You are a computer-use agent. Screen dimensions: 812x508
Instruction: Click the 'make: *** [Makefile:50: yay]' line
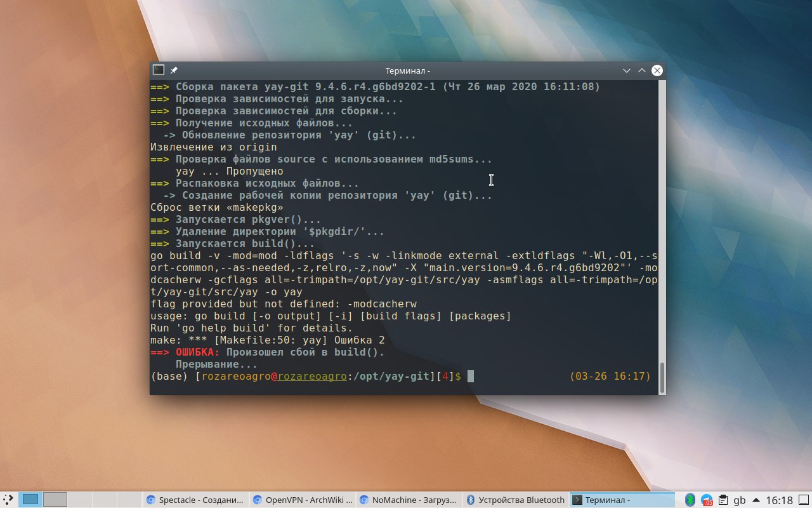(267, 340)
